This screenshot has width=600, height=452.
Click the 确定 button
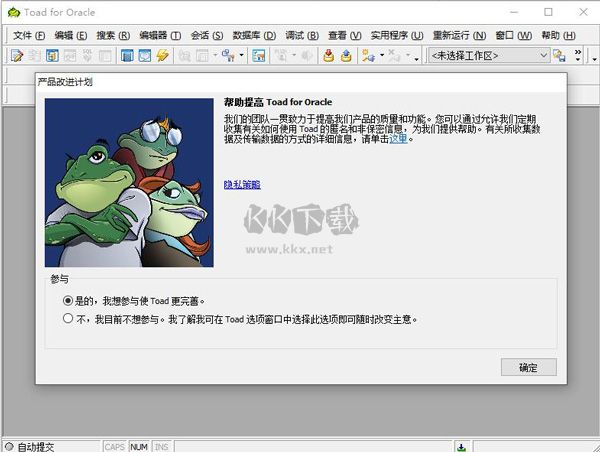click(x=528, y=367)
